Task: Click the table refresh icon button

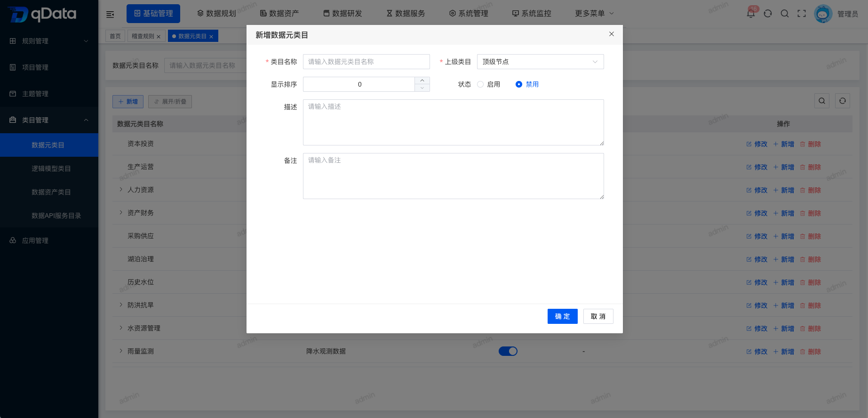Action: [x=843, y=101]
